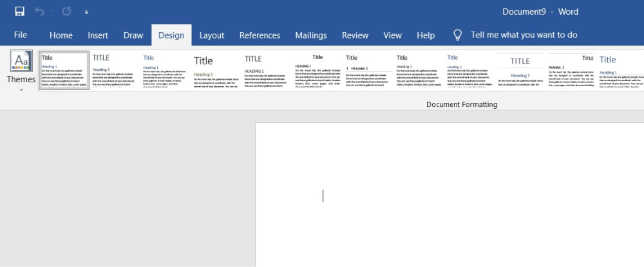Open the Mailings tab
The height and width of the screenshot is (267, 644).
coord(311,35)
